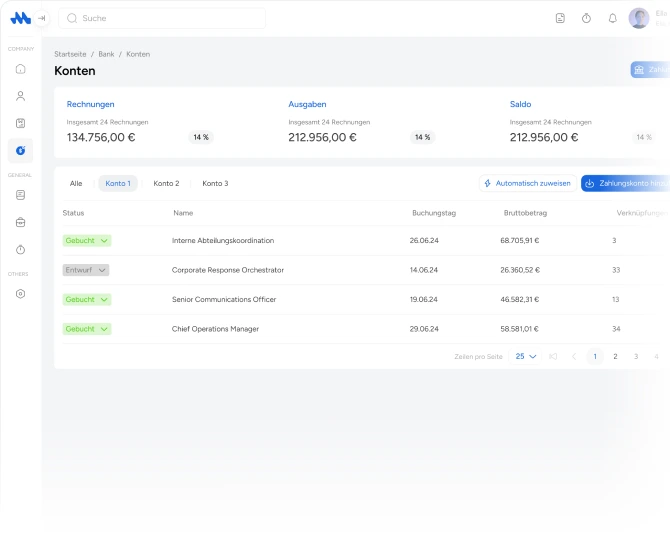Open Entwurf status dropdown for Corporate Response Orchestrator
Image resolution: width=670 pixels, height=539 pixels.
86,270
